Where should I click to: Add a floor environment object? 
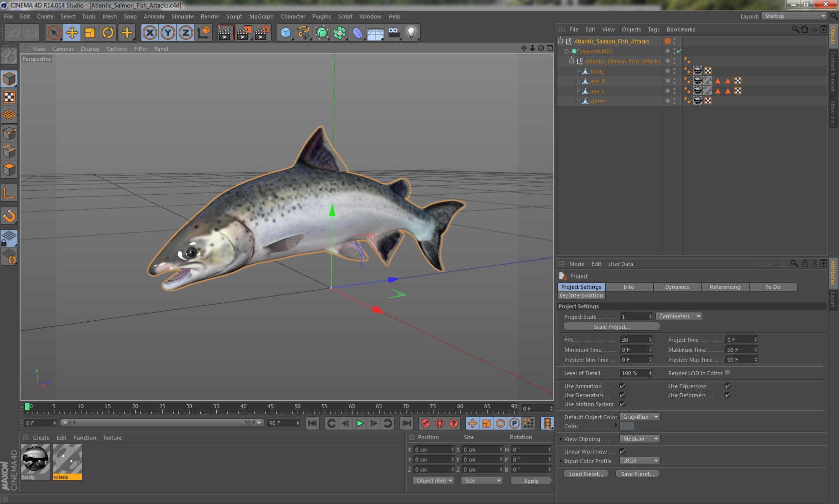click(376, 33)
